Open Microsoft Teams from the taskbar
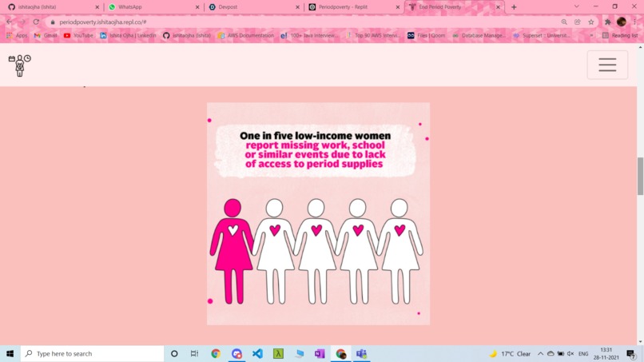 361,353
